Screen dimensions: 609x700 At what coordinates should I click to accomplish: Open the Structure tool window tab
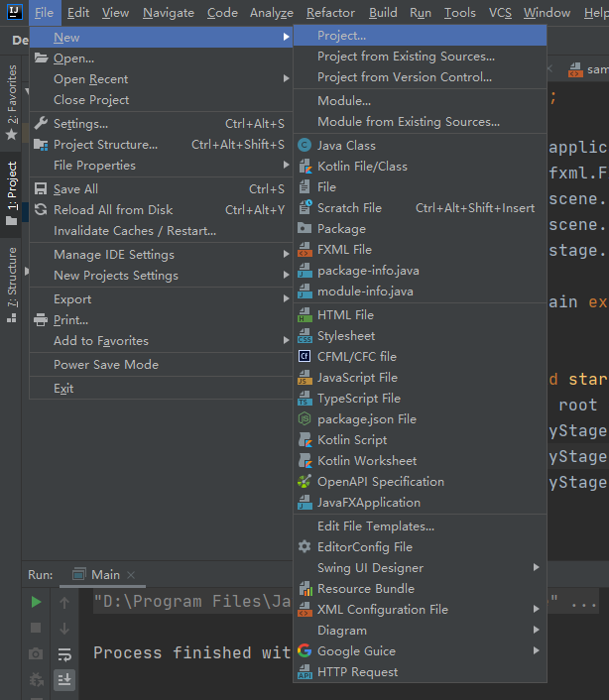(x=12, y=286)
